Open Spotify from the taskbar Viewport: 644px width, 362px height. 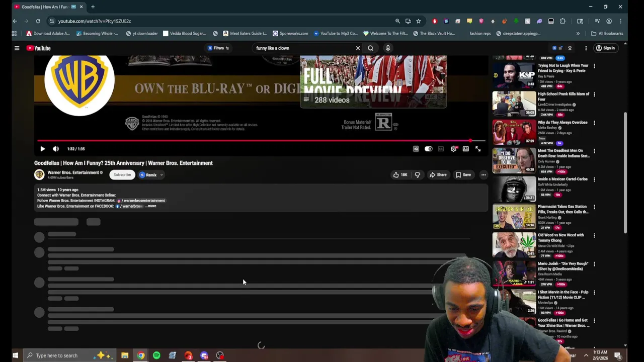156,355
